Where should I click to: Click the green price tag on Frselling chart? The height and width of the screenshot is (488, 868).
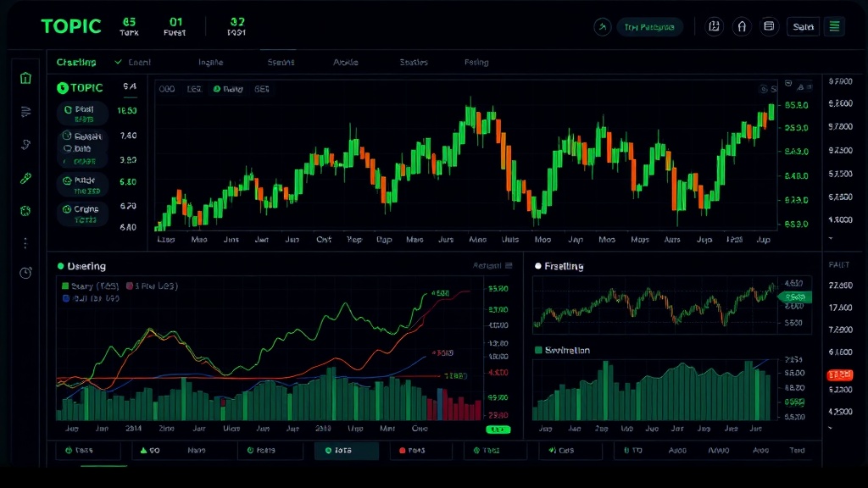click(x=795, y=297)
